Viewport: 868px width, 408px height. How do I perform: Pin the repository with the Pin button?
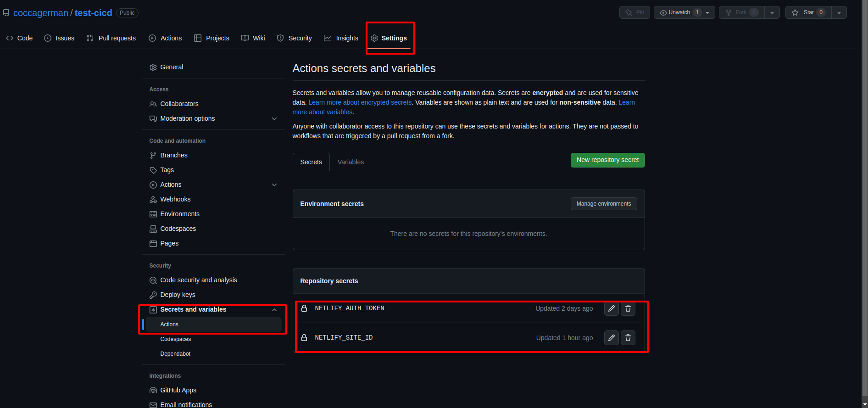point(634,12)
